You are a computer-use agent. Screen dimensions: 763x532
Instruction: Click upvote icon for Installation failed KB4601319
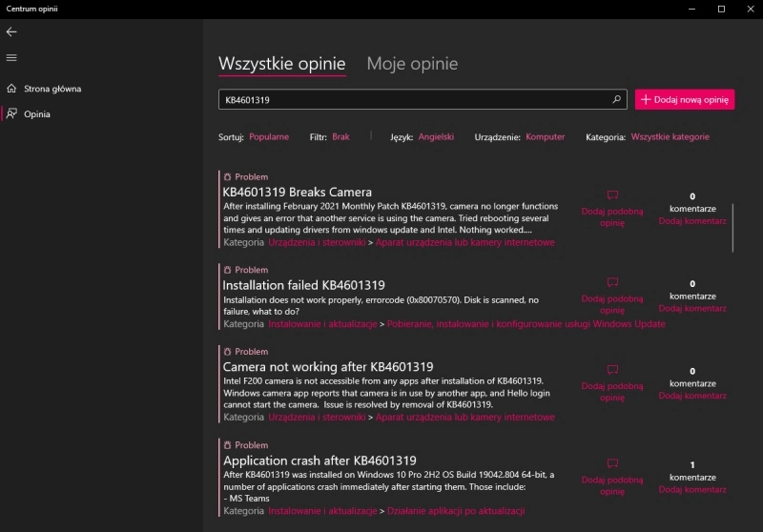(x=612, y=282)
